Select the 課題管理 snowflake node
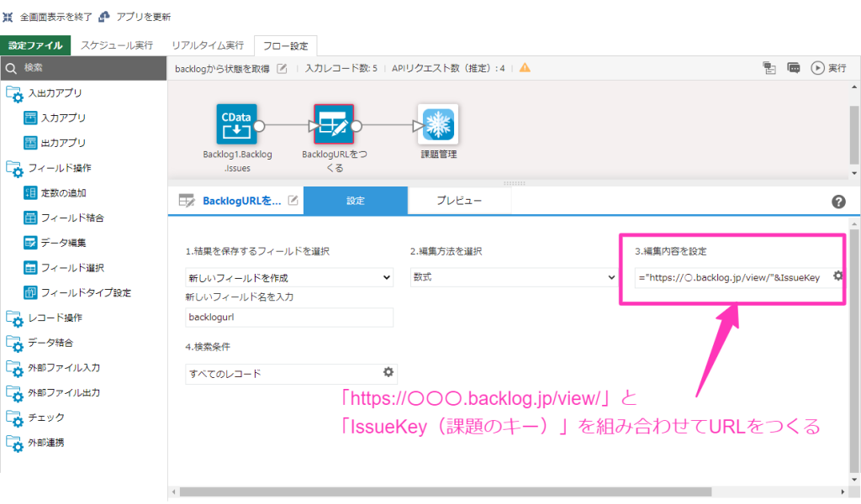 438,124
